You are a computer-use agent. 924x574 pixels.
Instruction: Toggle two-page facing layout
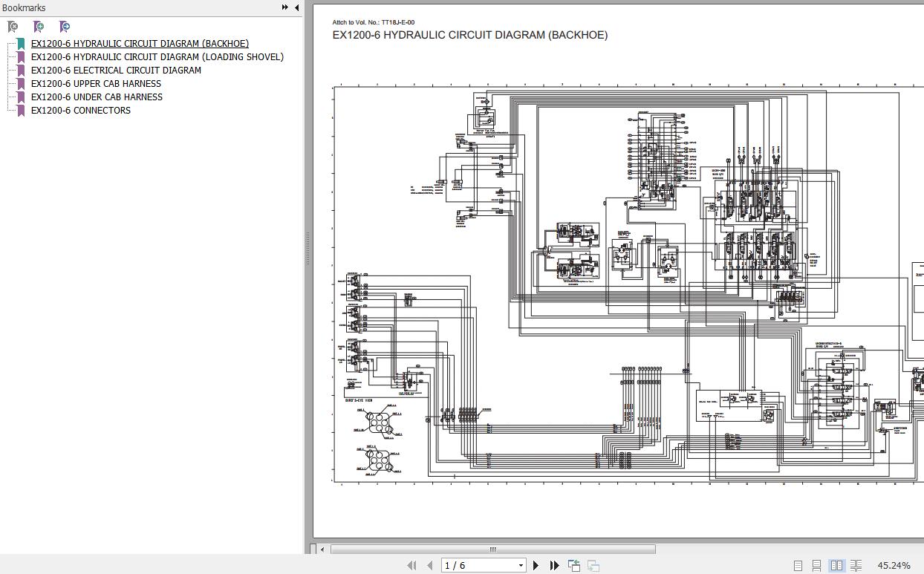point(836,565)
